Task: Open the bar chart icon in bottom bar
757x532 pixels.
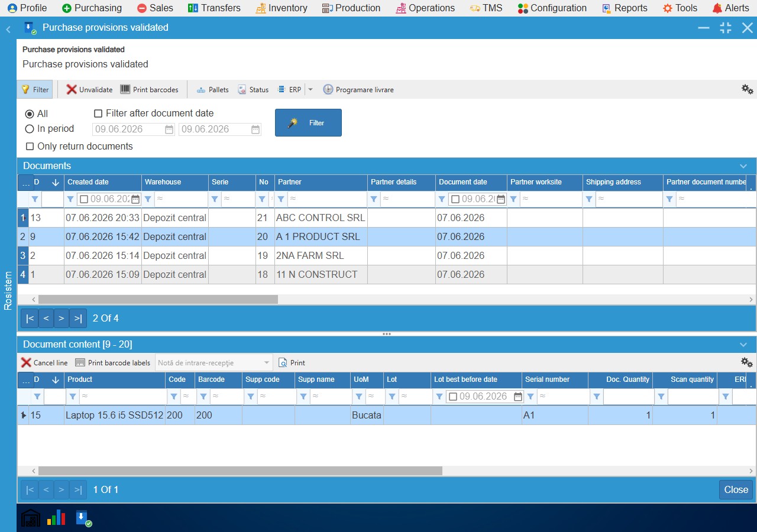Action: click(56, 518)
